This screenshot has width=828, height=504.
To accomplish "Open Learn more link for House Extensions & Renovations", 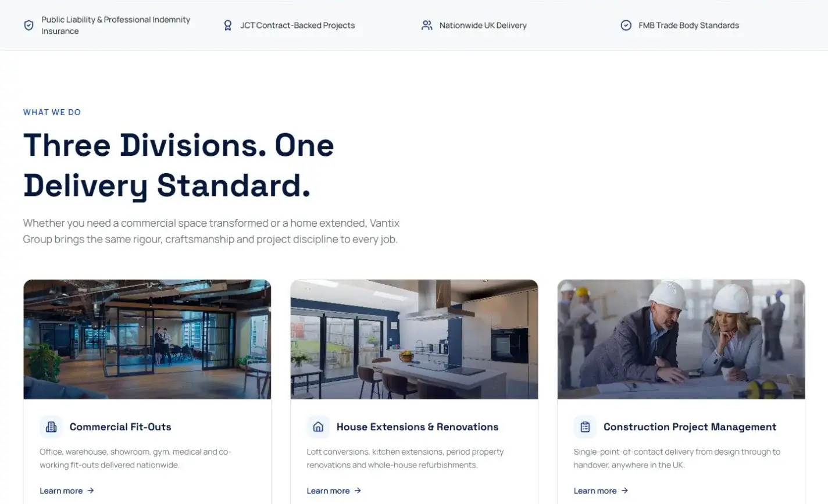I will click(334, 491).
